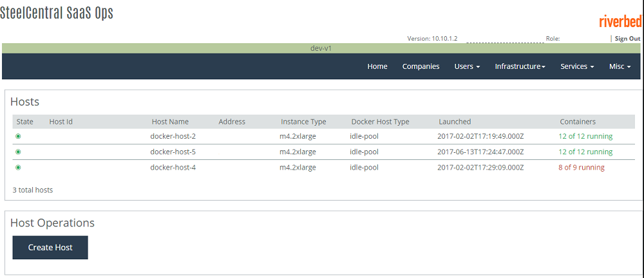Click the State column header
This screenshot has width=644, height=278.
tap(24, 122)
